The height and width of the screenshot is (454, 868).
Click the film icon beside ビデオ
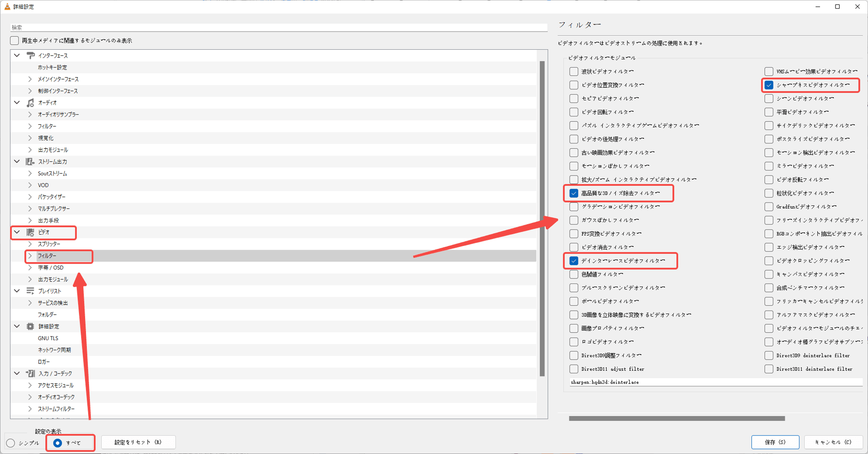(x=30, y=232)
